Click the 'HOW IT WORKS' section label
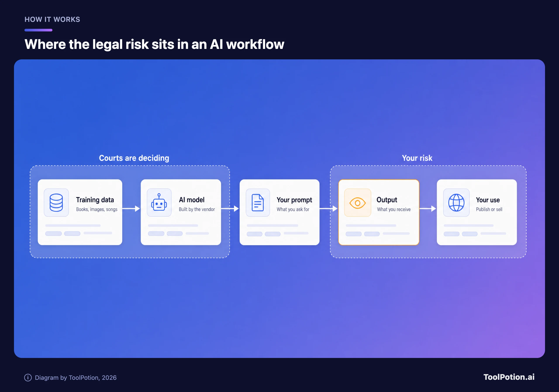The image size is (559, 392). [x=52, y=19]
